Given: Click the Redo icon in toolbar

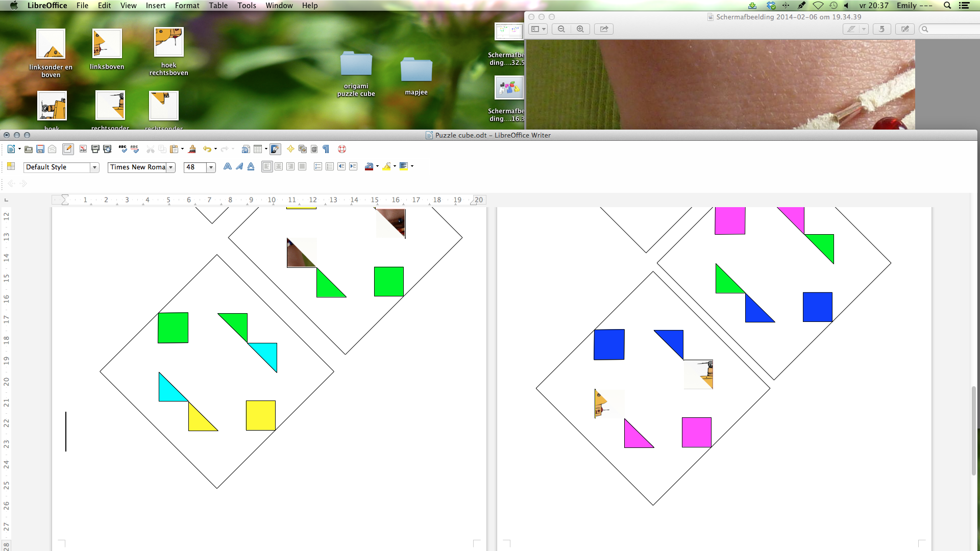Looking at the screenshot, I should coord(224,148).
